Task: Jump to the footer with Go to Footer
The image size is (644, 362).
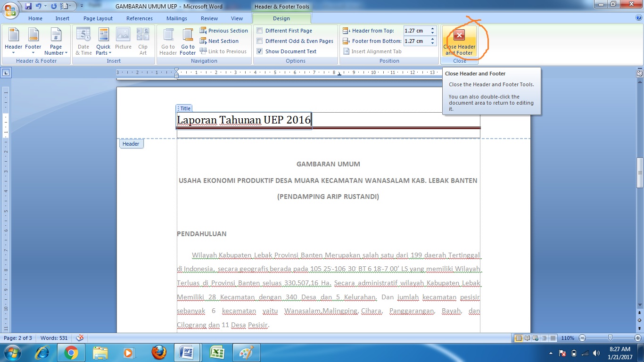Action: click(187, 41)
